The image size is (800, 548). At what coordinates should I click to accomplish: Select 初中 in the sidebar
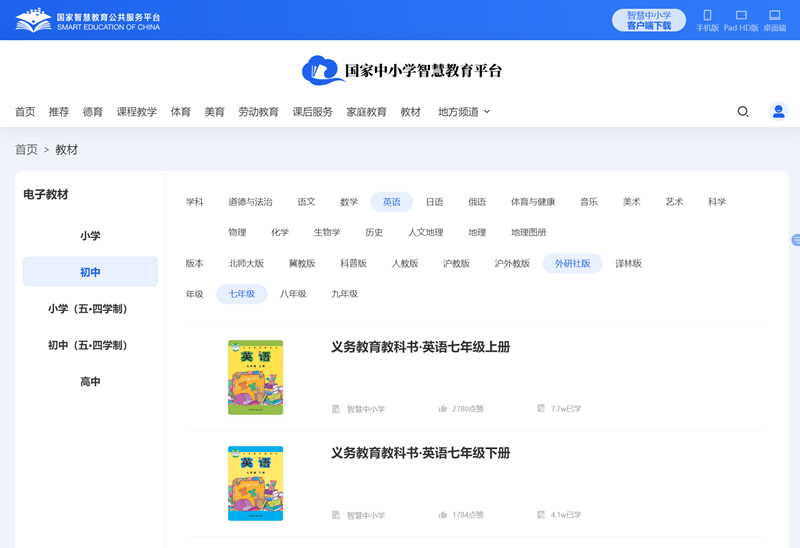(90, 271)
